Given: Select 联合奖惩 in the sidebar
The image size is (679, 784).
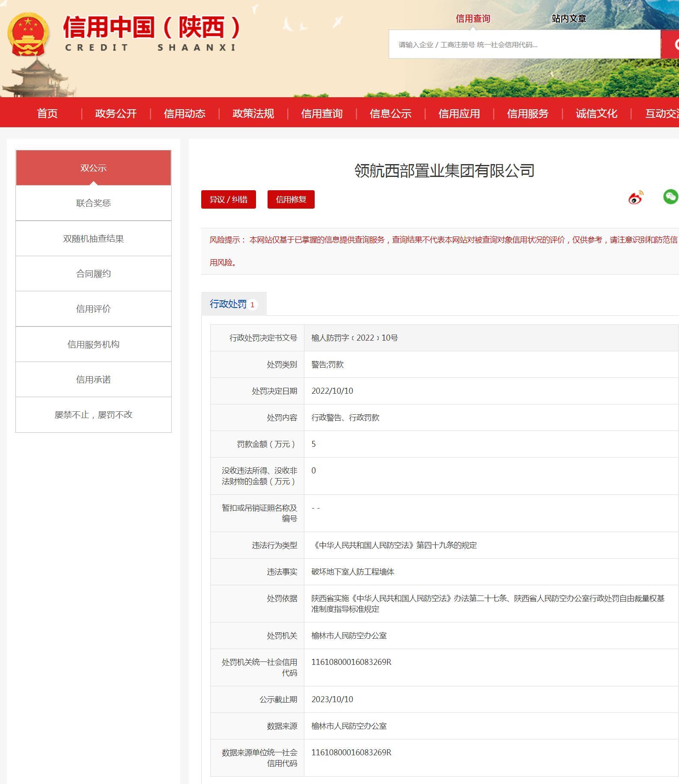Looking at the screenshot, I should click(x=93, y=203).
